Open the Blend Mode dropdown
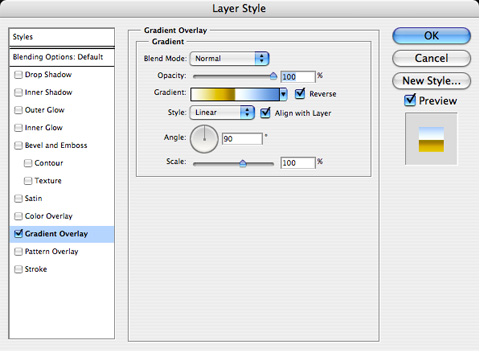Image resolution: width=480 pixels, height=360 pixels. (229, 58)
